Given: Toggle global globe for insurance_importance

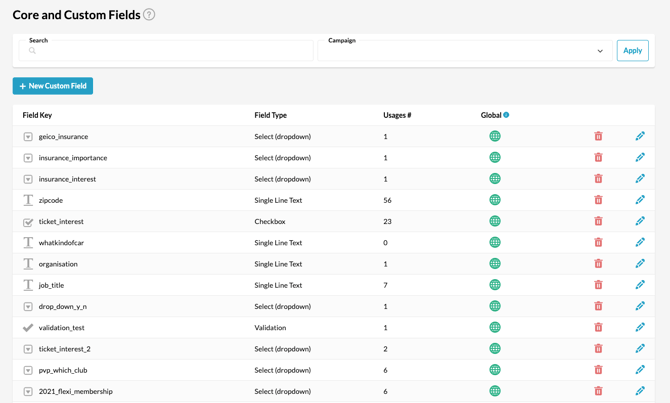Looking at the screenshot, I should pos(494,158).
